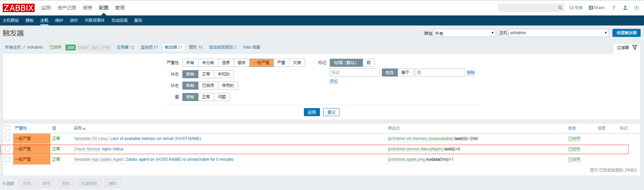Image resolution: width=644 pixels, height=190 pixels.
Task: Open the 监测 top menu
Action: click(46, 8)
